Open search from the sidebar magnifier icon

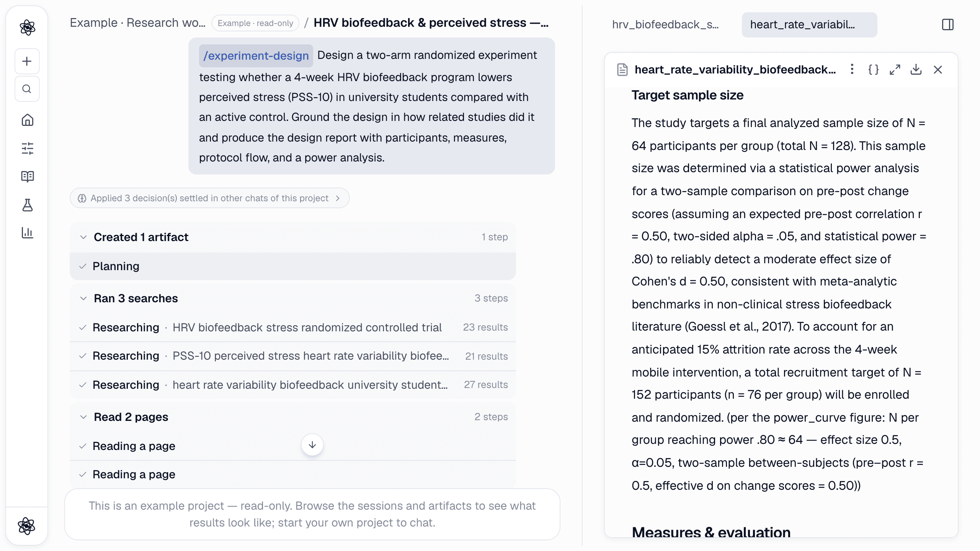27,89
